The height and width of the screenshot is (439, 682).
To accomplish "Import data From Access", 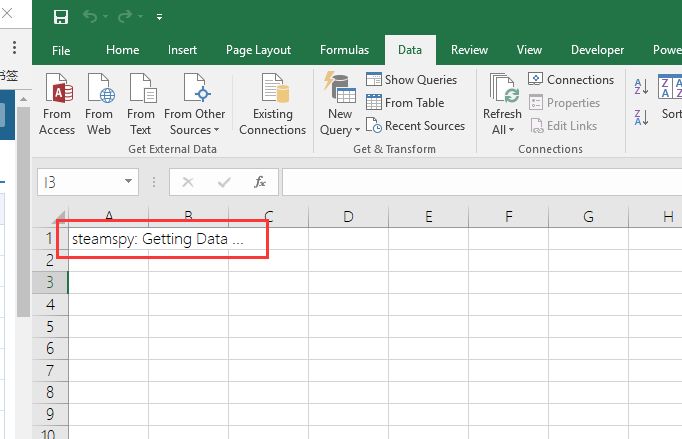I will (x=57, y=104).
